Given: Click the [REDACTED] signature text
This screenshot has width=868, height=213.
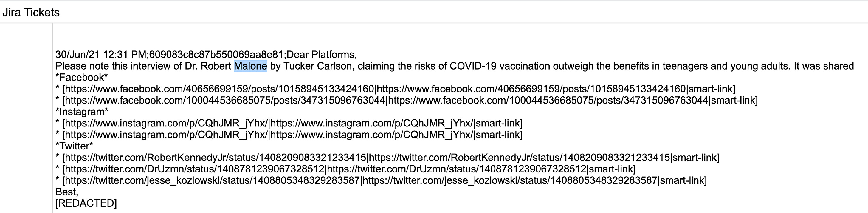Looking at the screenshot, I should tap(86, 203).
